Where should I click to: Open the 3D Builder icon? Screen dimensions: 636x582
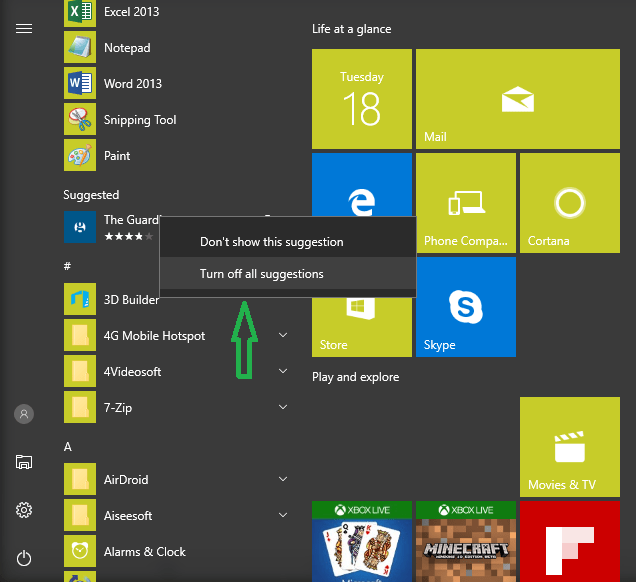tap(80, 299)
